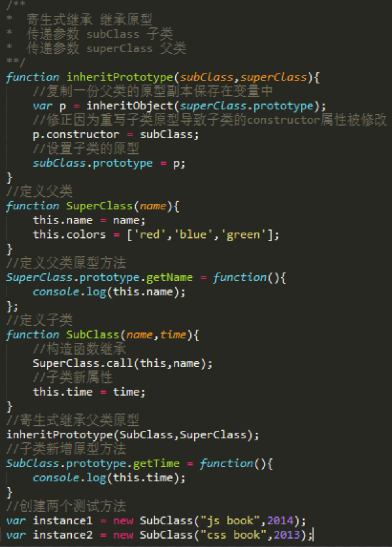Click the subClass.prototype = p line

tap(109, 163)
